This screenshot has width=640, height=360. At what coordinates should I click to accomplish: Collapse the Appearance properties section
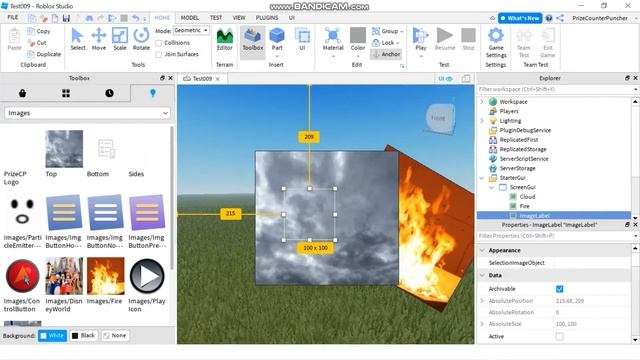(482, 250)
